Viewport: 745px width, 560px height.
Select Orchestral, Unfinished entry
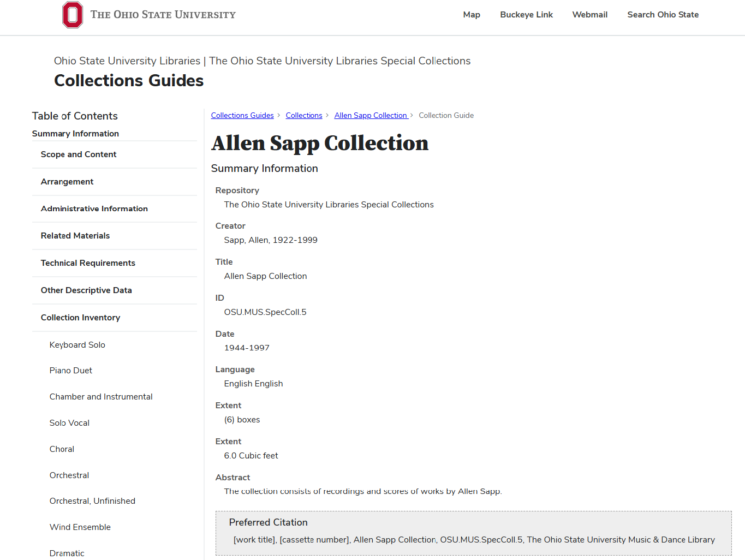point(92,501)
